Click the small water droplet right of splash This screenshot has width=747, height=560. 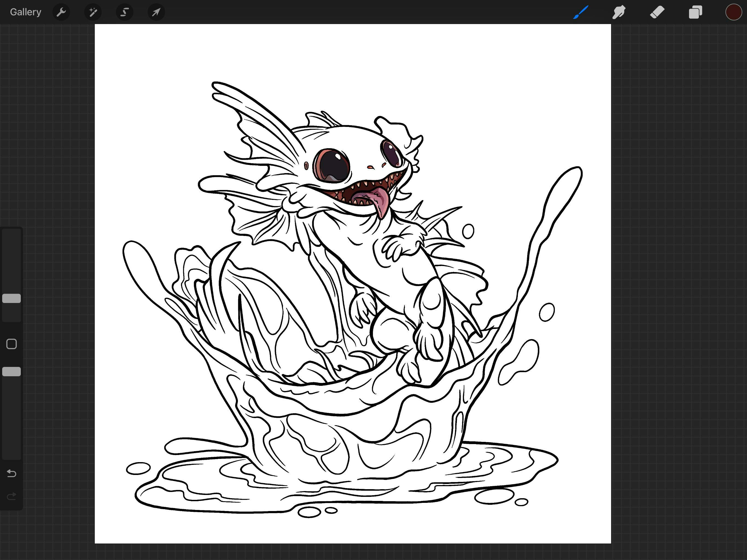pos(546,312)
